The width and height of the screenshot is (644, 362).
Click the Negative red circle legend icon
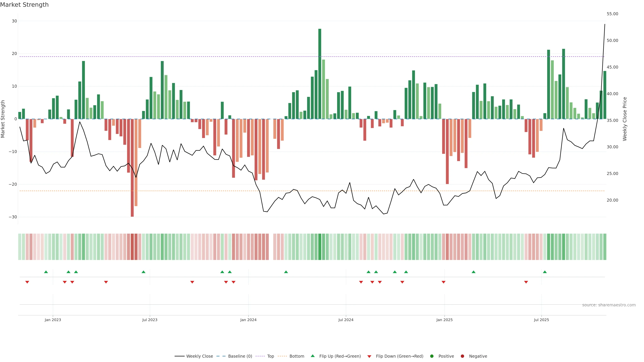tap(462, 356)
